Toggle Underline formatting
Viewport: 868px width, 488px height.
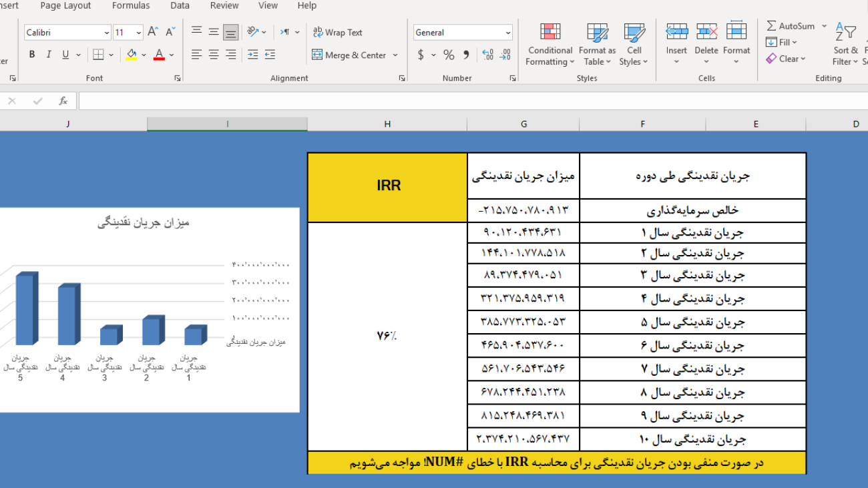(x=65, y=55)
